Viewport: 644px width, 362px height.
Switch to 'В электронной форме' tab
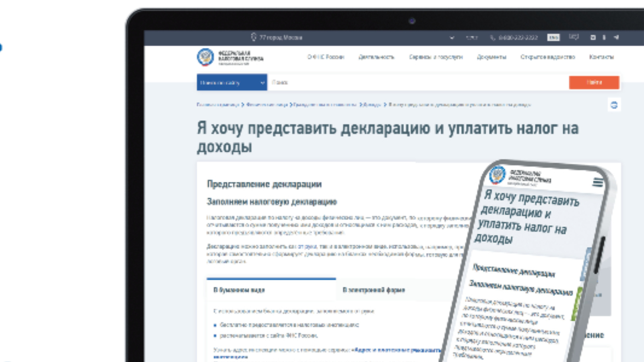(x=374, y=290)
